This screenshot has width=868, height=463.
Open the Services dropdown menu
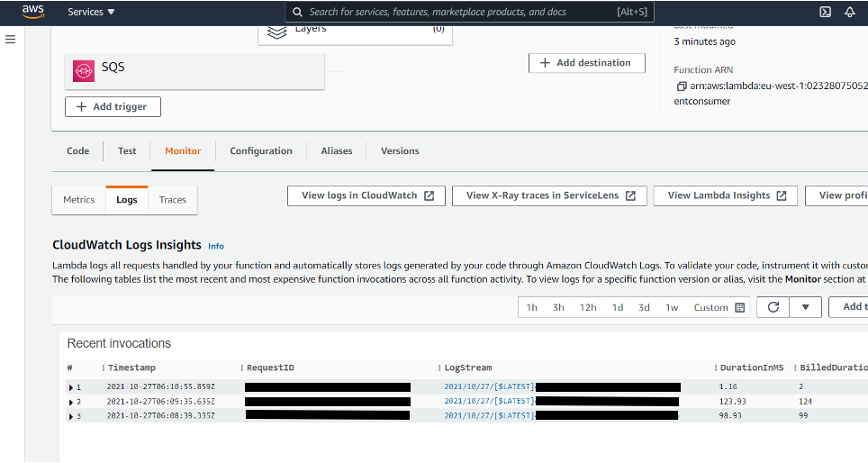(x=91, y=12)
